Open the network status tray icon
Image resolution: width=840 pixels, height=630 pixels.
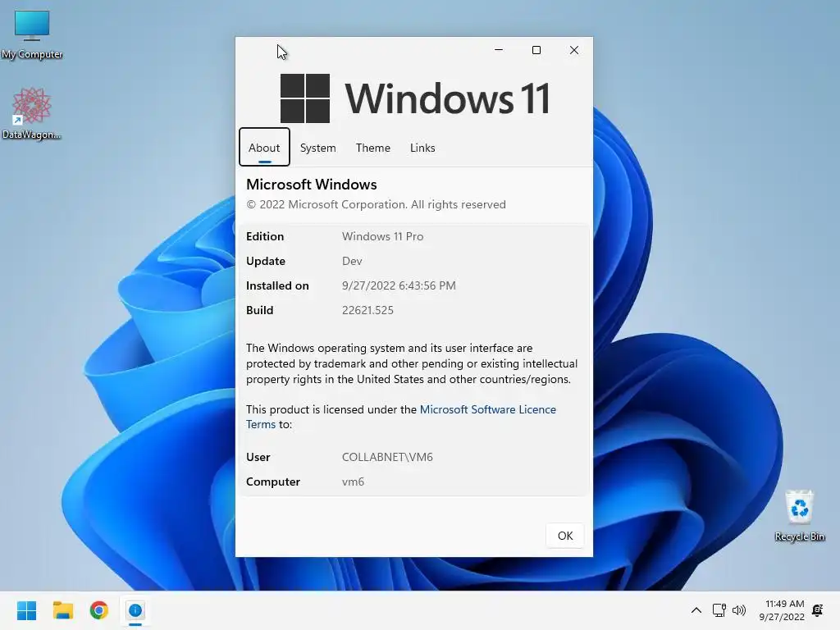[719, 610]
